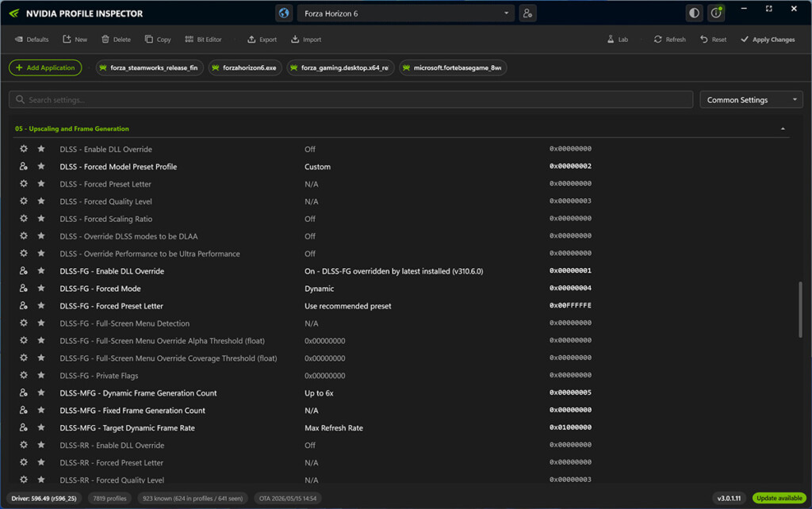Click the user-settings icon next to the profile dropdown
The image size is (812, 509).
click(527, 13)
